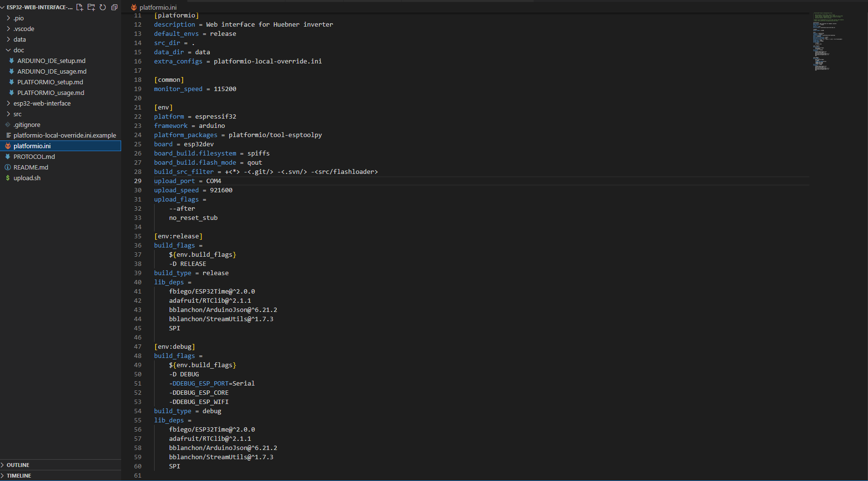The width and height of the screenshot is (868, 481).
Task: Expand the OUTLINE panel
Action: point(18,465)
